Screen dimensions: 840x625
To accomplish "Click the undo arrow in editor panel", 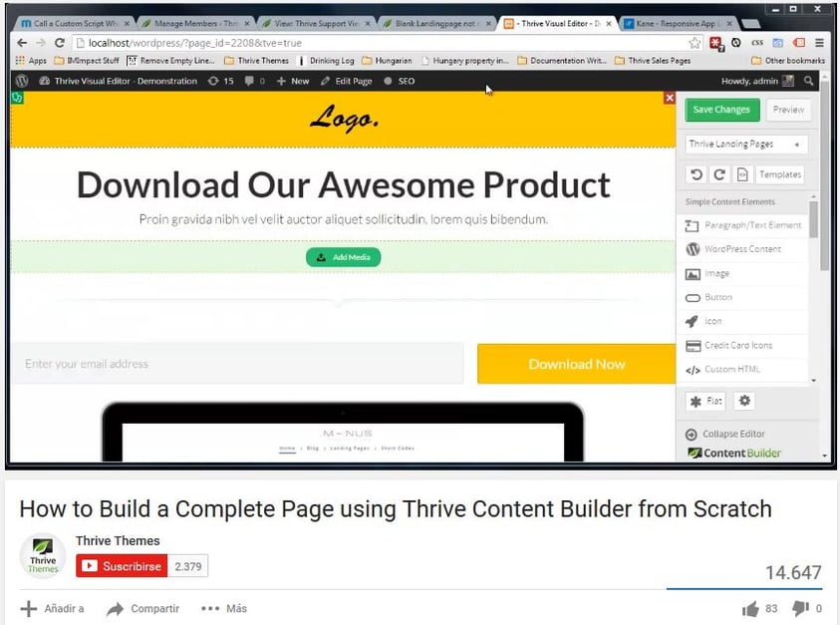I will click(x=697, y=174).
